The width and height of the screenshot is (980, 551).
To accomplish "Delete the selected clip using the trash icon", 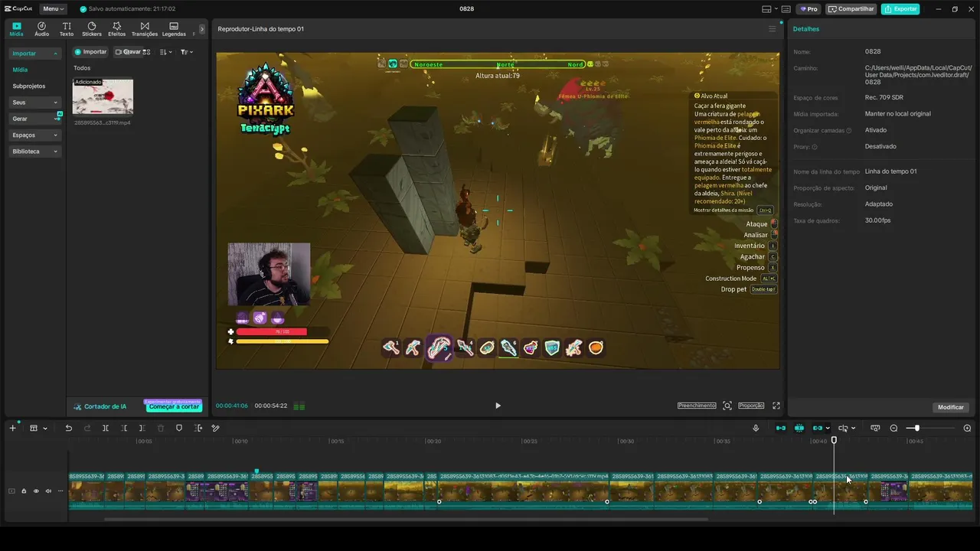I will pos(161,428).
